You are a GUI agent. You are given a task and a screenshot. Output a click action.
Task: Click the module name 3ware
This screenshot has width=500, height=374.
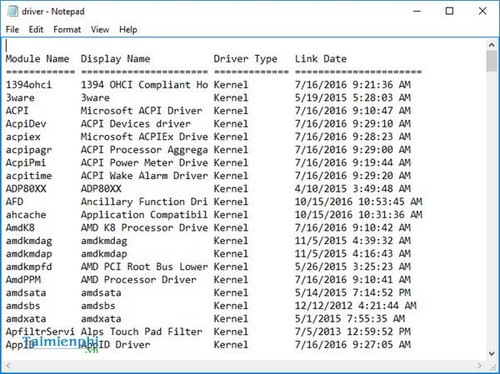(x=20, y=98)
